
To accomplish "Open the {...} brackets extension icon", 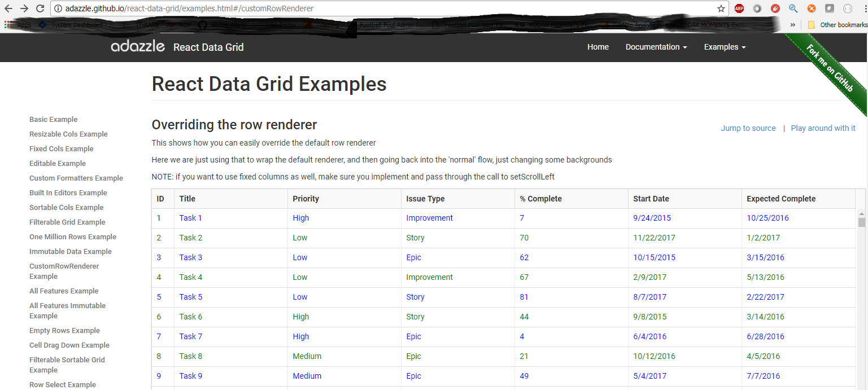I will tap(848, 8).
